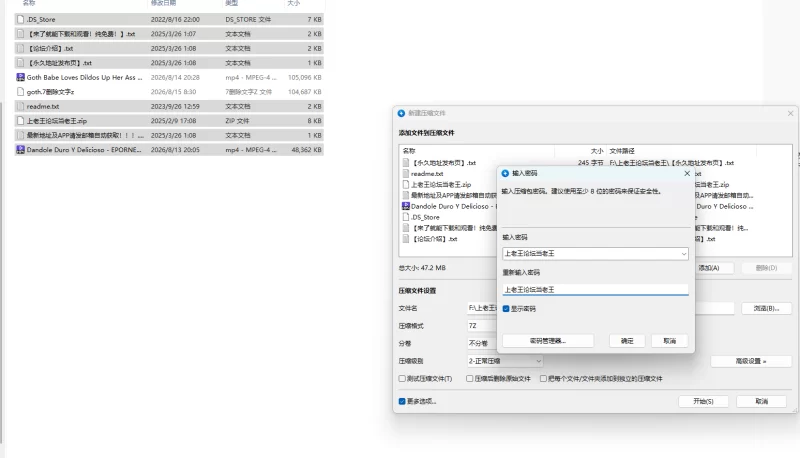Screen dimensions: 800x458
Task: Click the date 2023/9/26 12:59 in the folder list
Action: pos(175,107)
